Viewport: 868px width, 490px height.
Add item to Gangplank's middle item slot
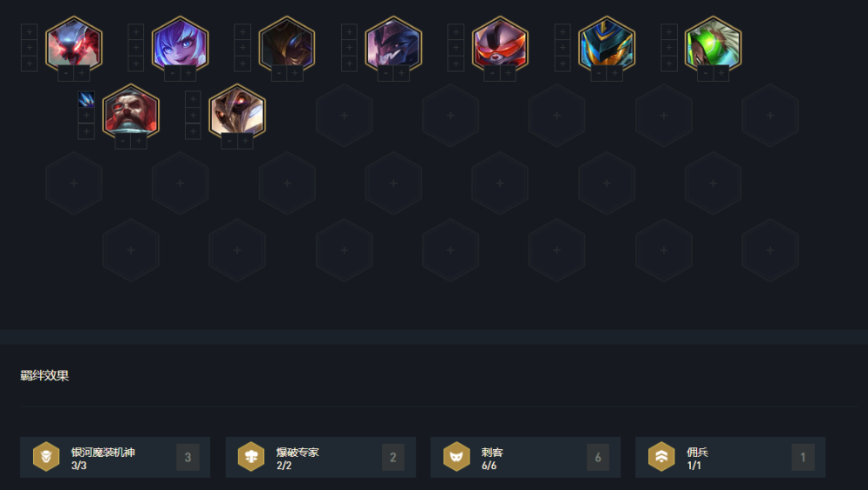click(x=86, y=116)
